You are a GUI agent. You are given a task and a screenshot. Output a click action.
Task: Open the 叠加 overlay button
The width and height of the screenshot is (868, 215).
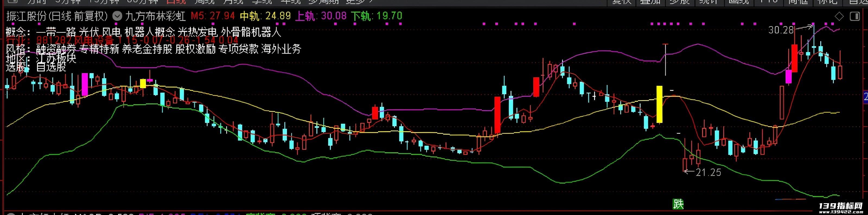tap(650, 2)
